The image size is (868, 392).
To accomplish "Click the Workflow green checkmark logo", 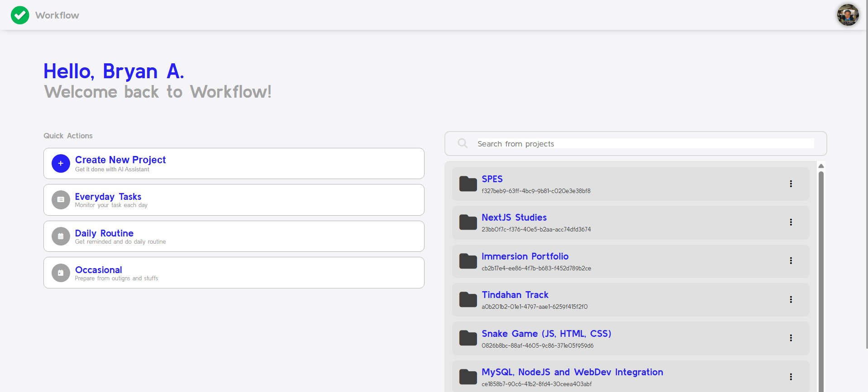I will [20, 15].
